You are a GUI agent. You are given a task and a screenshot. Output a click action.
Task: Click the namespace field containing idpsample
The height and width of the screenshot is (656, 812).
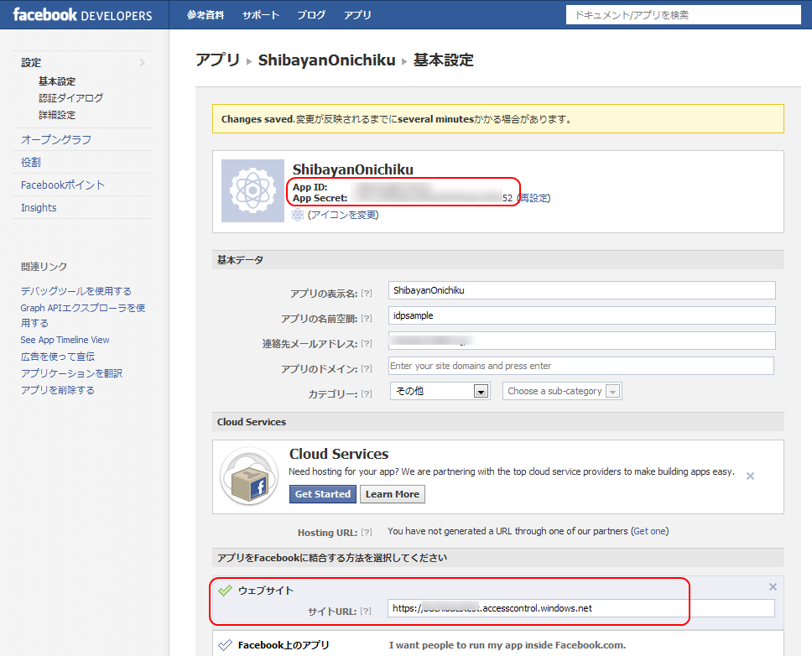click(581, 315)
